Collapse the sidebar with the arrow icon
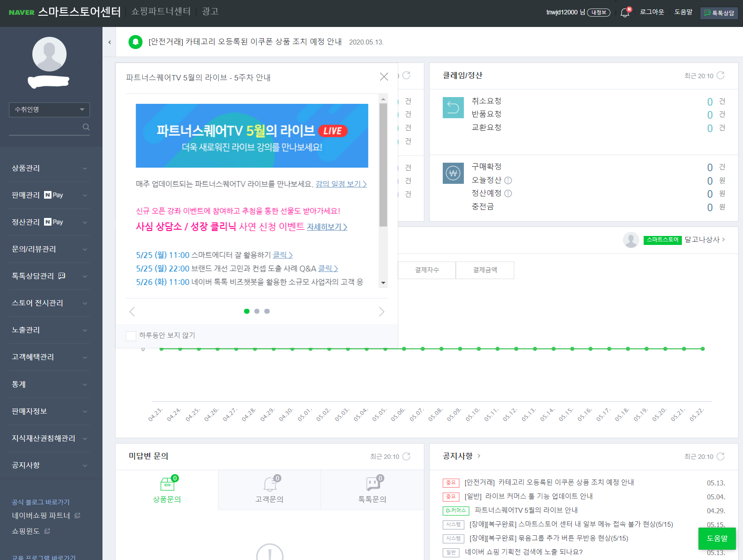Image resolution: width=743 pixels, height=560 pixels. pyautogui.click(x=109, y=42)
